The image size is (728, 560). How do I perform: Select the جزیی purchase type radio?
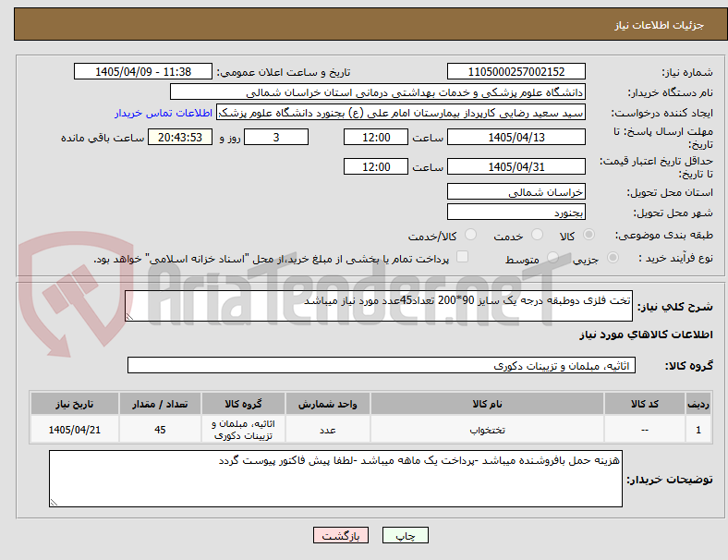(613, 257)
